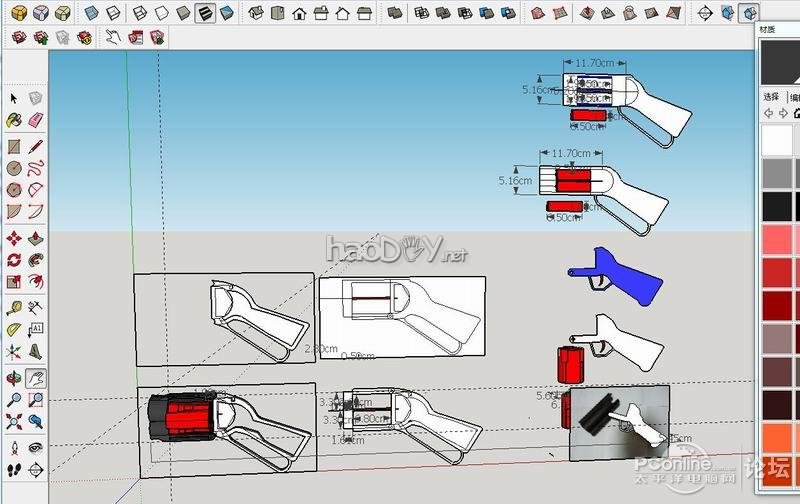Toggle Shaded With Textures style
Viewport: 800px width, 504px height.
(x=205, y=13)
